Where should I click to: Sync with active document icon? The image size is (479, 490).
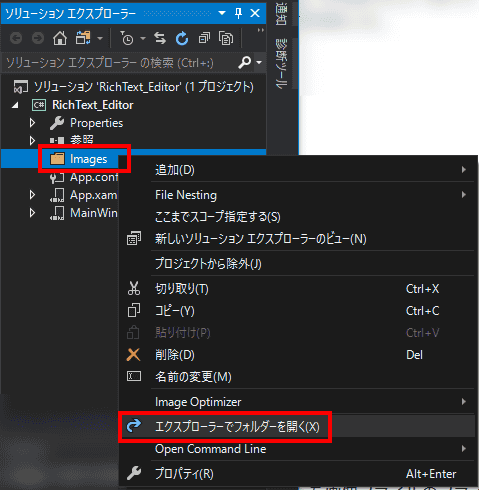(160, 38)
